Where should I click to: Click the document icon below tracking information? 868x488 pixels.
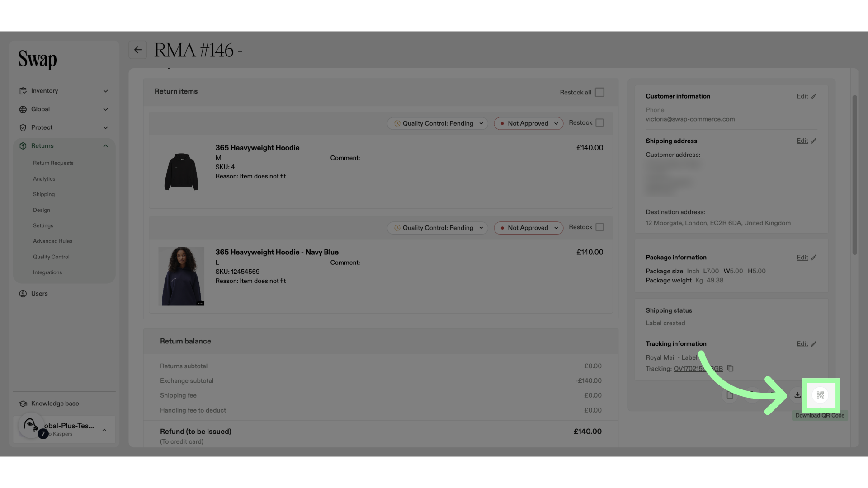(730, 395)
